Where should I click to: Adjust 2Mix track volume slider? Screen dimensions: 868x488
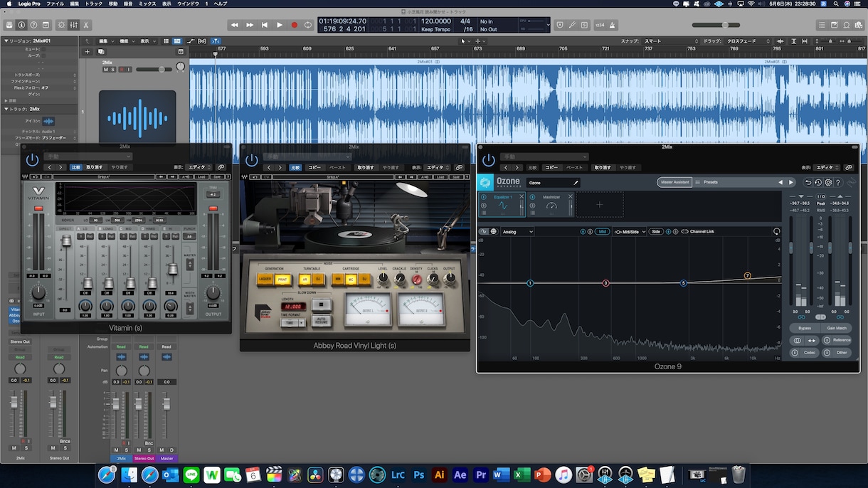pos(154,69)
